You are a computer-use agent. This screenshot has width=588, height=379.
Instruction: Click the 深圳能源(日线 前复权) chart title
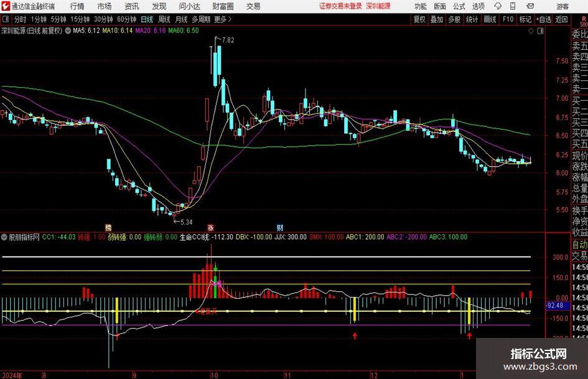(32, 30)
